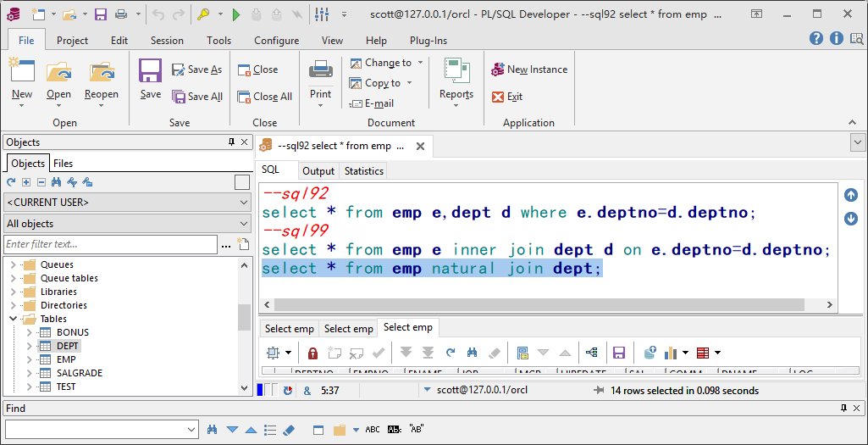The width and height of the screenshot is (868, 445).
Task: Click the single record view icon
Action: [522, 353]
